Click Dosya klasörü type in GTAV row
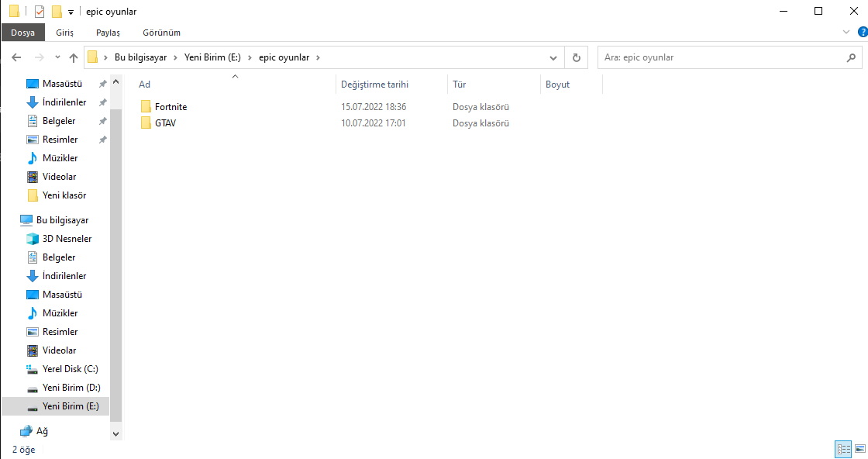 click(480, 123)
